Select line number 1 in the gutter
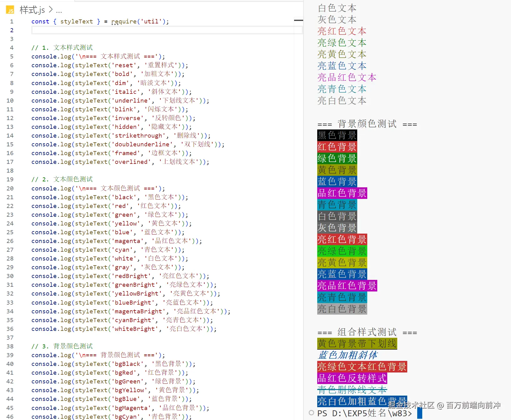Image resolution: width=511 pixels, height=420 pixels. [12, 22]
